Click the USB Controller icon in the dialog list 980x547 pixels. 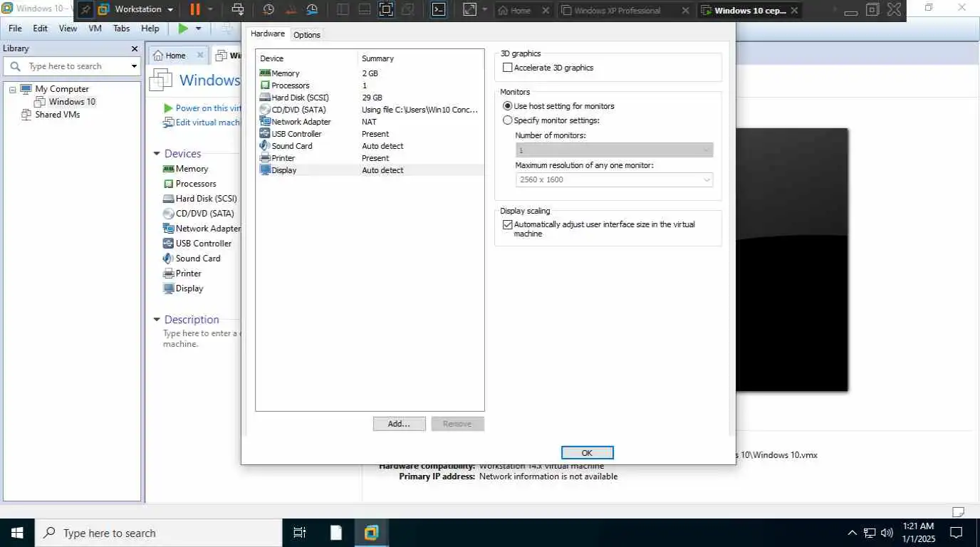pyautogui.click(x=265, y=134)
